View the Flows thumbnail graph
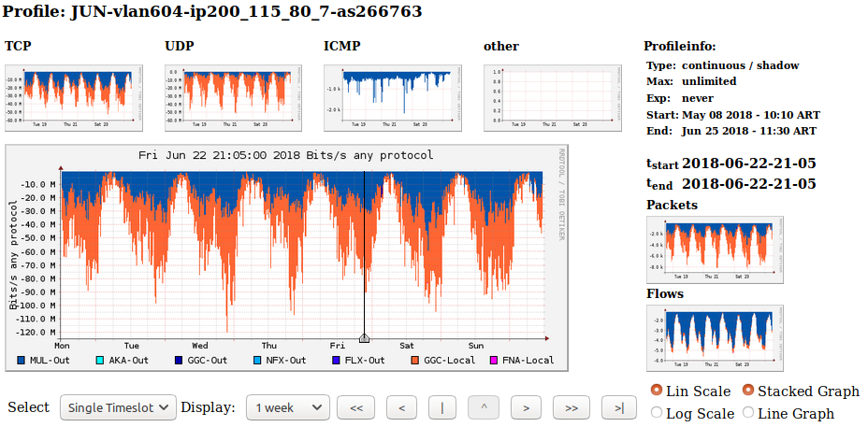This screenshot has height=427, width=868. tap(716, 337)
